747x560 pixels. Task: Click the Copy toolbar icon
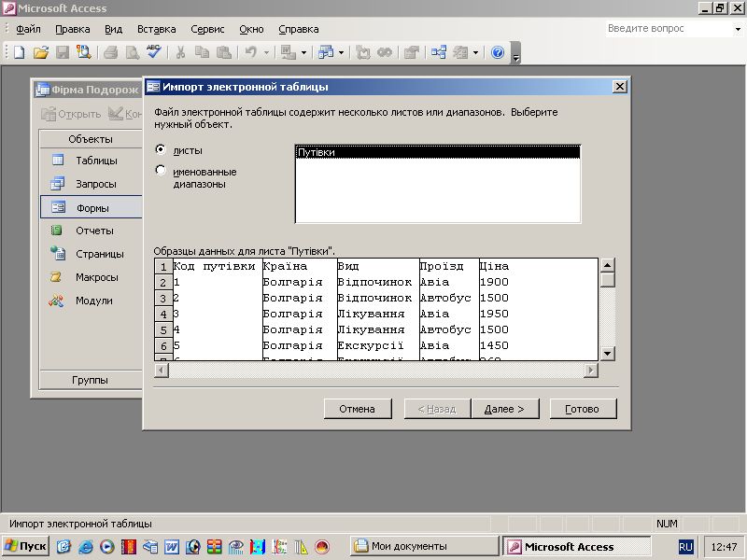point(202,52)
